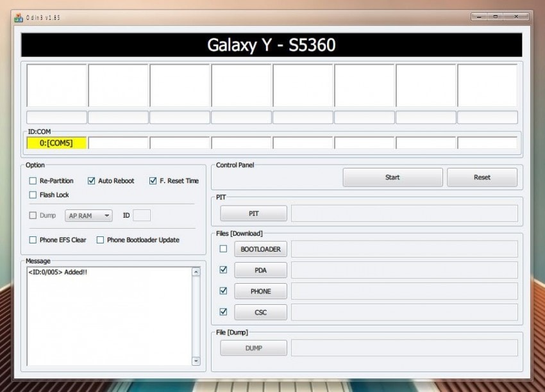Click the Reset button
This screenshot has height=392, width=545.
[x=482, y=177]
